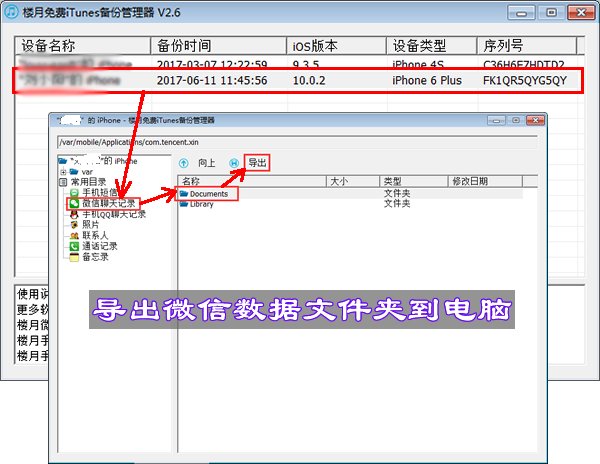This screenshot has width=600, height=464.
Task: Click the up arrow icon beside 向上
Action: click(x=184, y=163)
